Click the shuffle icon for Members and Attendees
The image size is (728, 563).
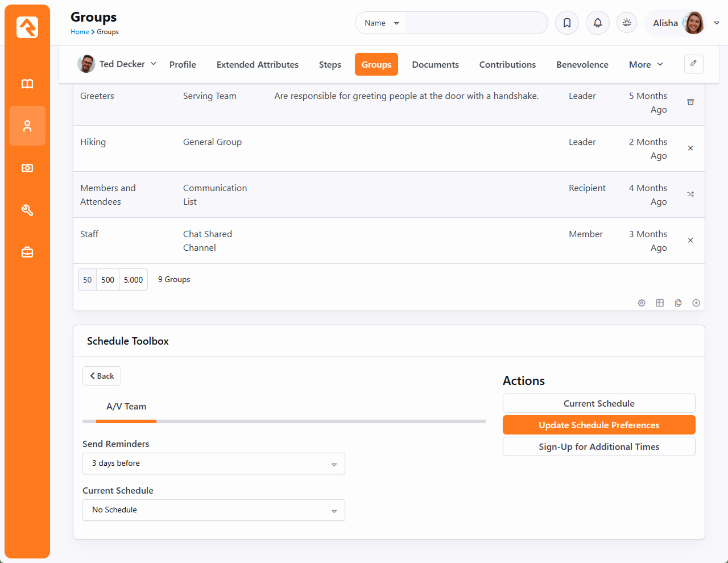click(690, 194)
